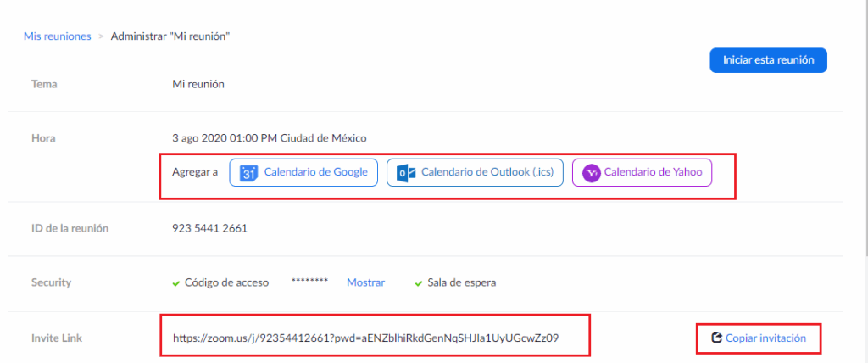The width and height of the screenshot is (868, 363).
Task: Select the zoom.us invite link URL
Action: click(366, 338)
